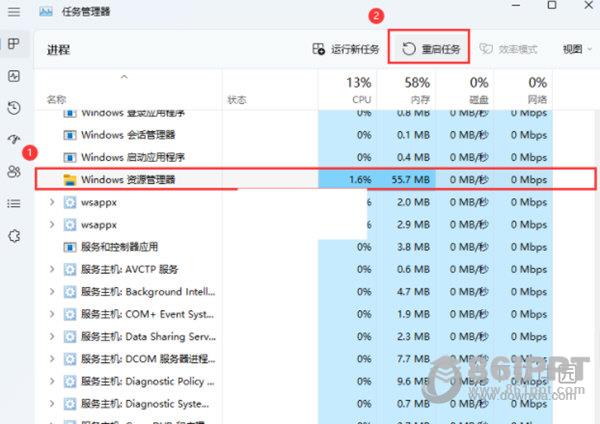Minimize the Task Manager window
This screenshot has height=424, width=600.
516,5
